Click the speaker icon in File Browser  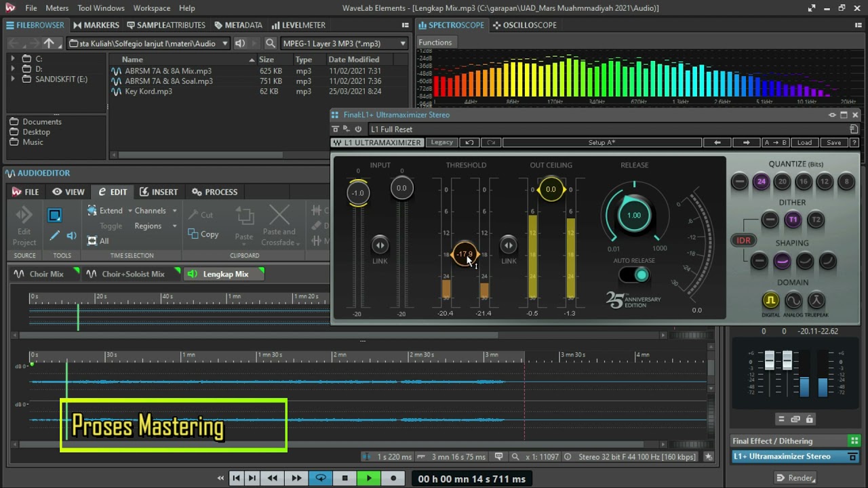tap(240, 43)
